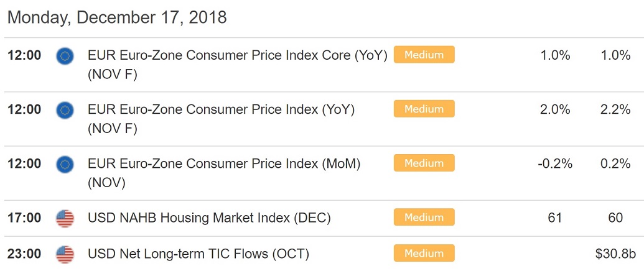
Task: Select the Monday, December 17, 2018 date header
Action: tap(117, 17)
